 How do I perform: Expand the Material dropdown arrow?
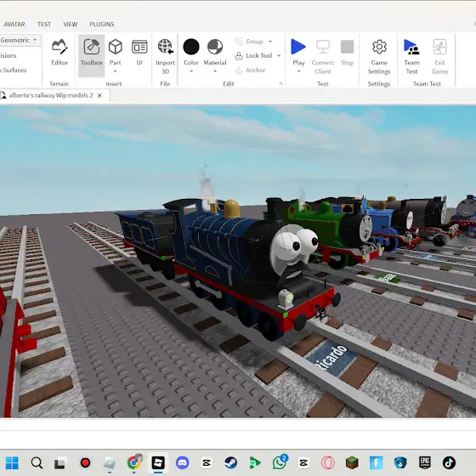point(215,71)
